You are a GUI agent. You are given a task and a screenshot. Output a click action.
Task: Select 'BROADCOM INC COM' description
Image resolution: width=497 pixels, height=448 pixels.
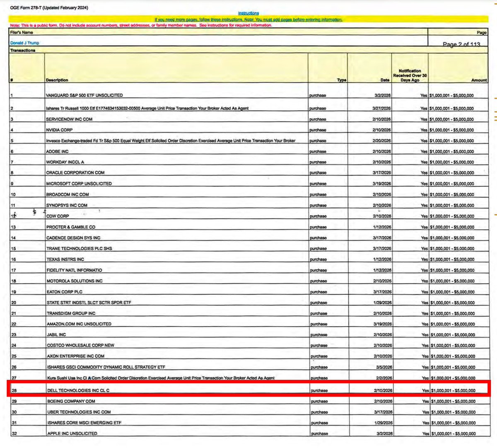(x=68, y=194)
